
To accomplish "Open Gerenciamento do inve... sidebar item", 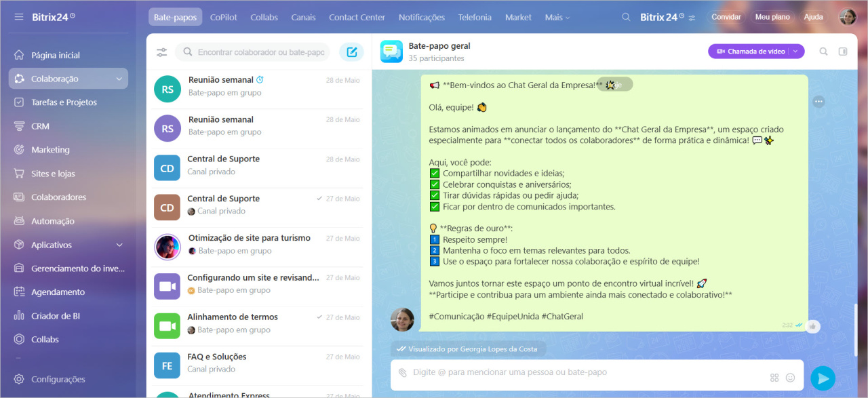I will tap(68, 268).
